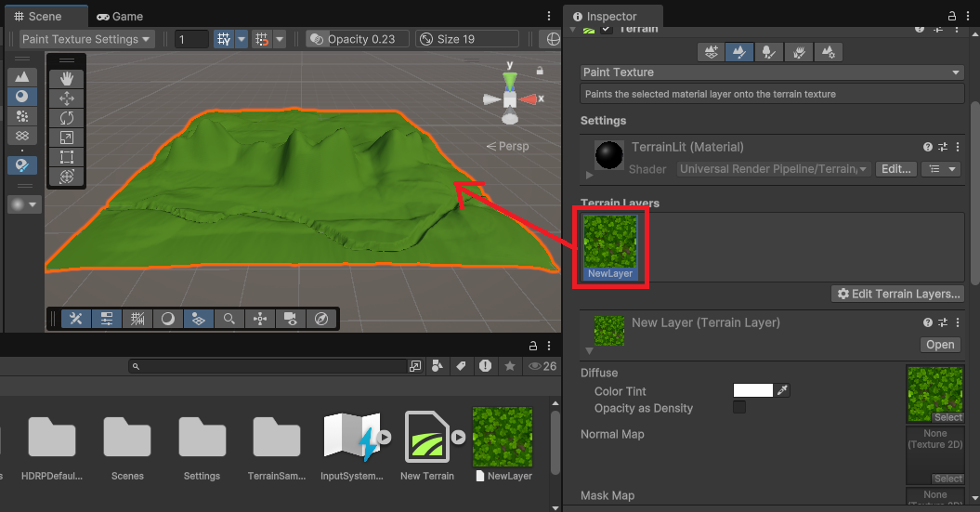Image resolution: width=980 pixels, height=512 pixels.
Task: Expand the Shader selection dropdown
Action: 773,169
